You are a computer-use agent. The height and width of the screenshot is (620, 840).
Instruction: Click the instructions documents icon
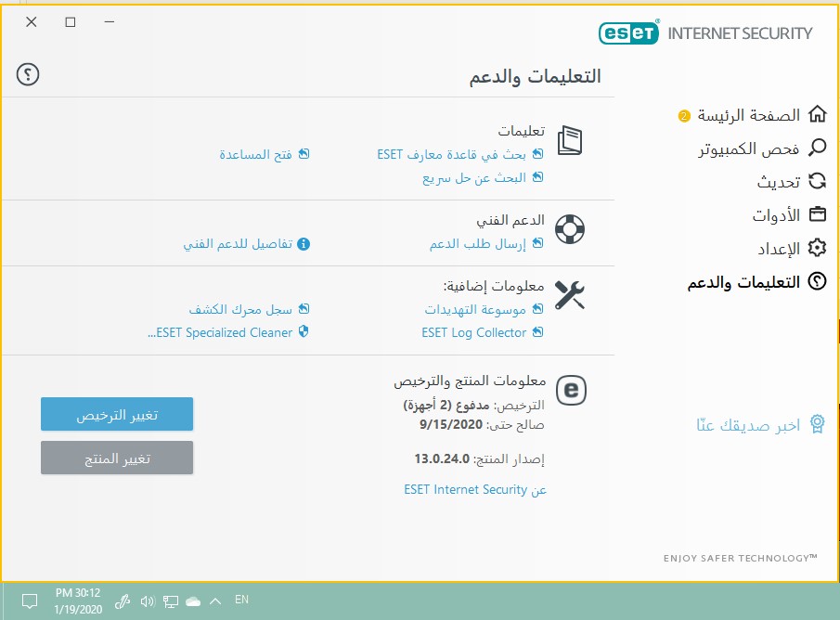[570, 140]
